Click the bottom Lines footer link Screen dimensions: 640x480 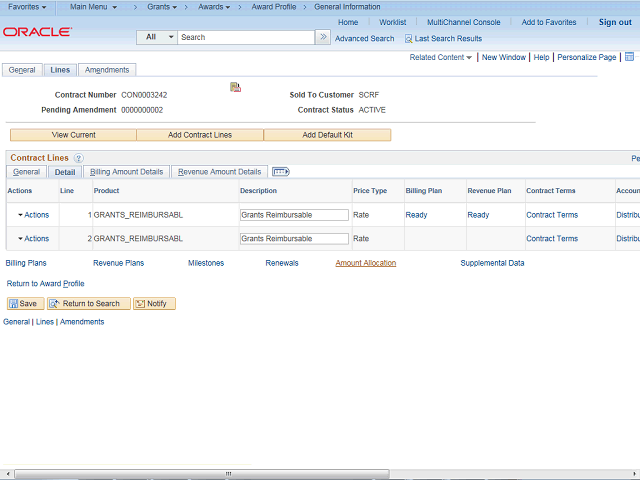(44, 322)
